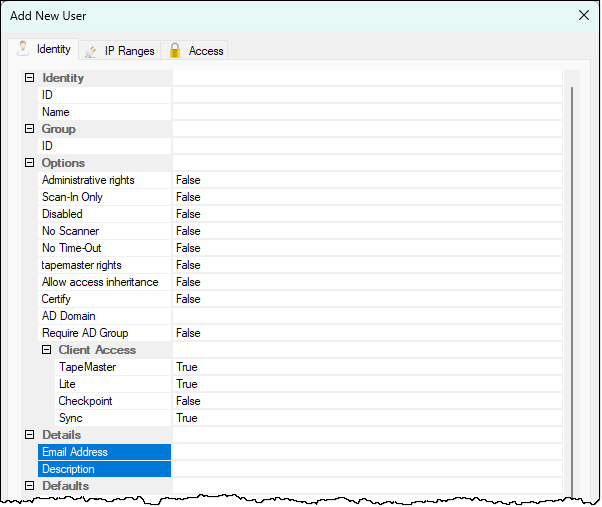Click the Name input field
Image resolution: width=602 pixels, height=507 pixels.
[366, 112]
